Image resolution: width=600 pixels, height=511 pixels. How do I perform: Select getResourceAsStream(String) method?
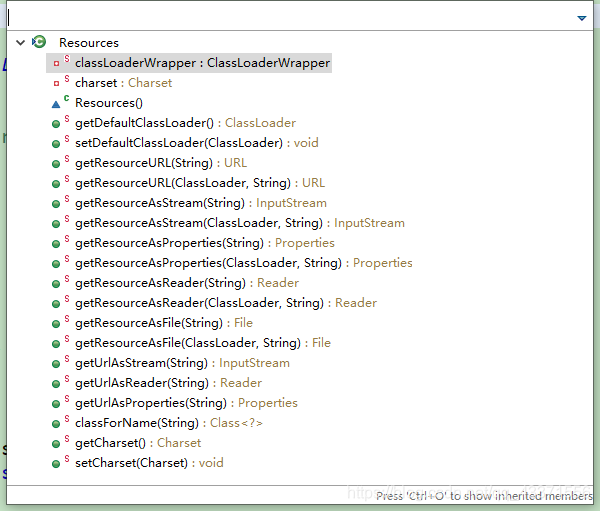tap(201, 203)
